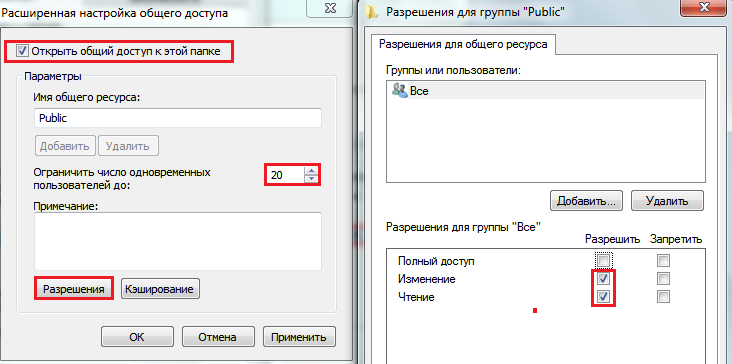
Task: Toggle the allow checkbox for 'Изменение'
Action: pyautogui.click(x=603, y=279)
